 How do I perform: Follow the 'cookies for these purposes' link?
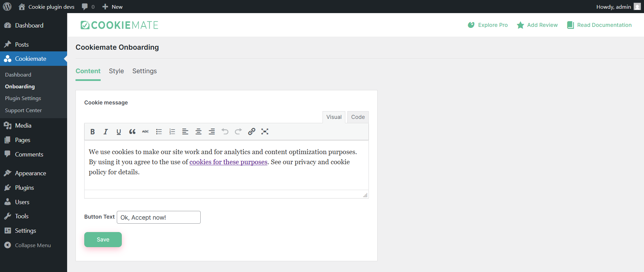[x=229, y=162]
